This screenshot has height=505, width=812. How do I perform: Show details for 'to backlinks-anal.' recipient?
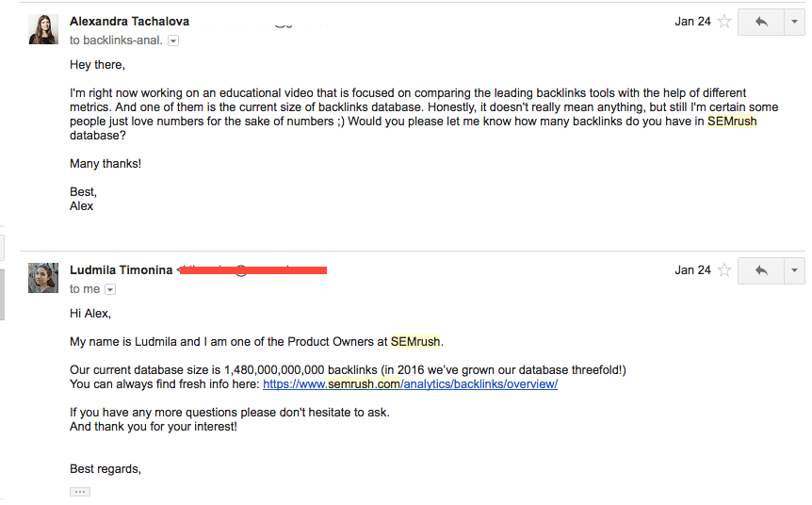(x=173, y=41)
